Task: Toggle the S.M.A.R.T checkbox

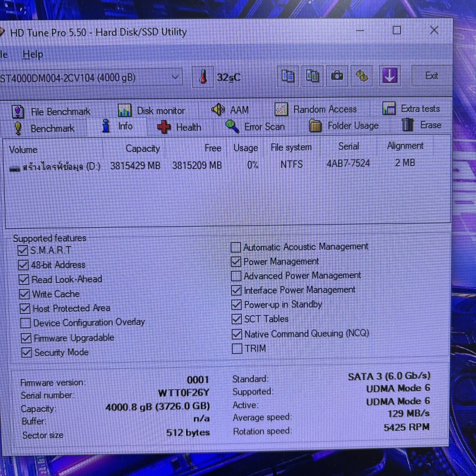Action: tap(23, 251)
